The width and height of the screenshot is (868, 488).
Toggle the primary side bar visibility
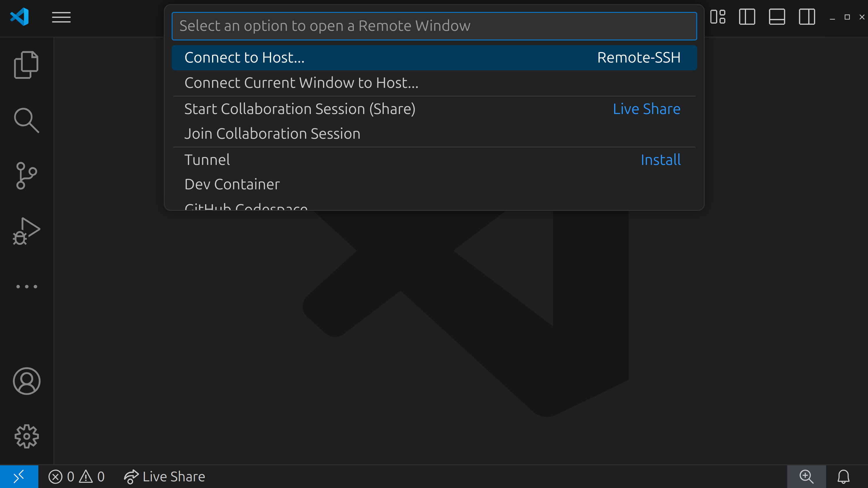(747, 17)
